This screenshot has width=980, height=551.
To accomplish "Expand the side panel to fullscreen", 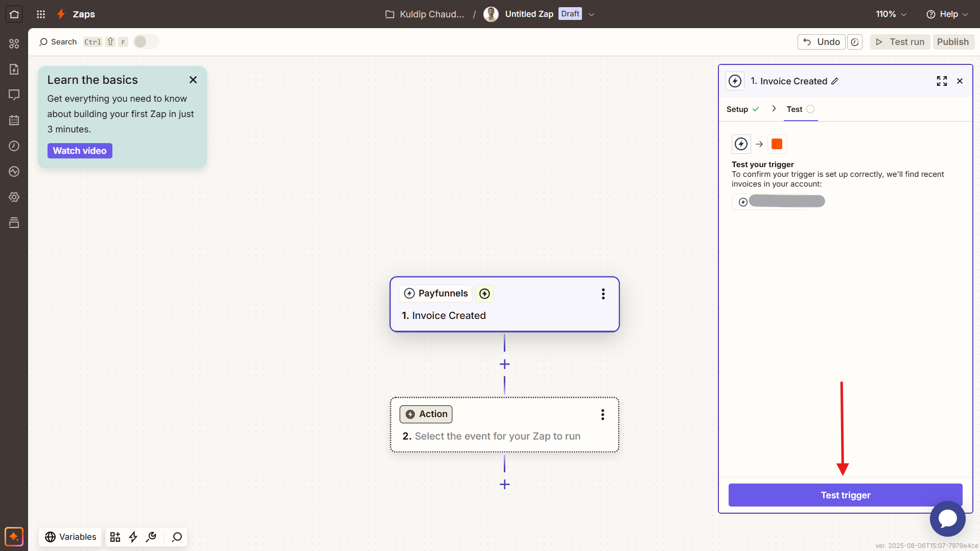I will coord(942,81).
